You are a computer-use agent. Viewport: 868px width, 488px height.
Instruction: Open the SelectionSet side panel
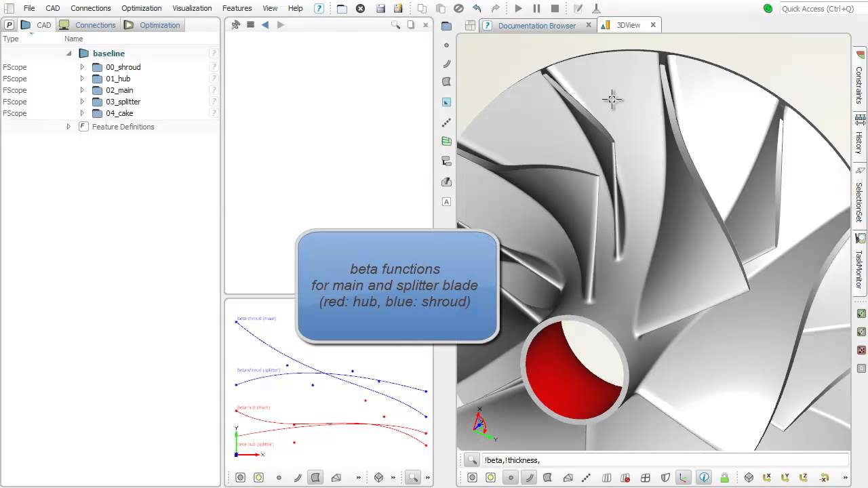point(859,196)
